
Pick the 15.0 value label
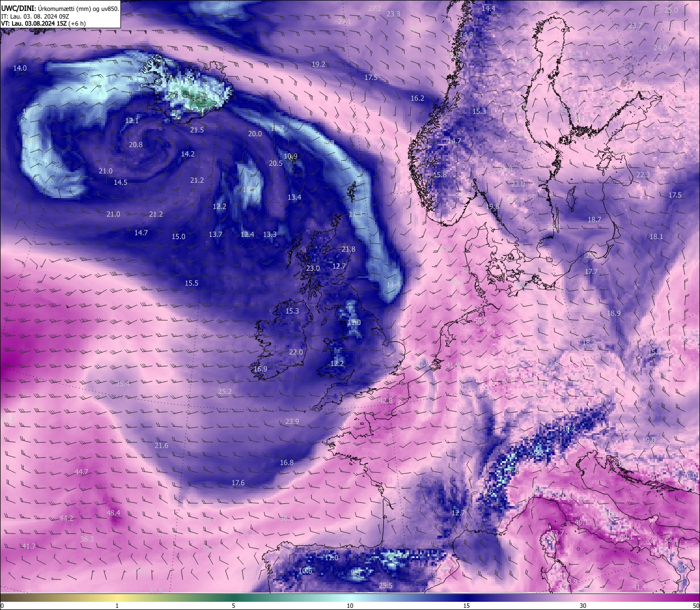tap(178, 236)
